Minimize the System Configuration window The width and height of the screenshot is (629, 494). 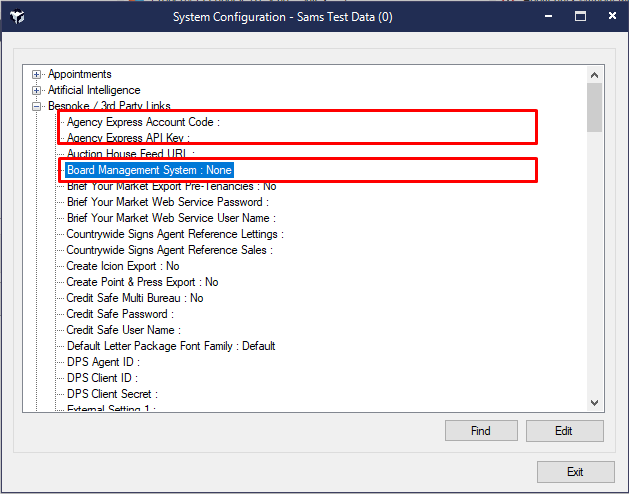[x=548, y=16]
